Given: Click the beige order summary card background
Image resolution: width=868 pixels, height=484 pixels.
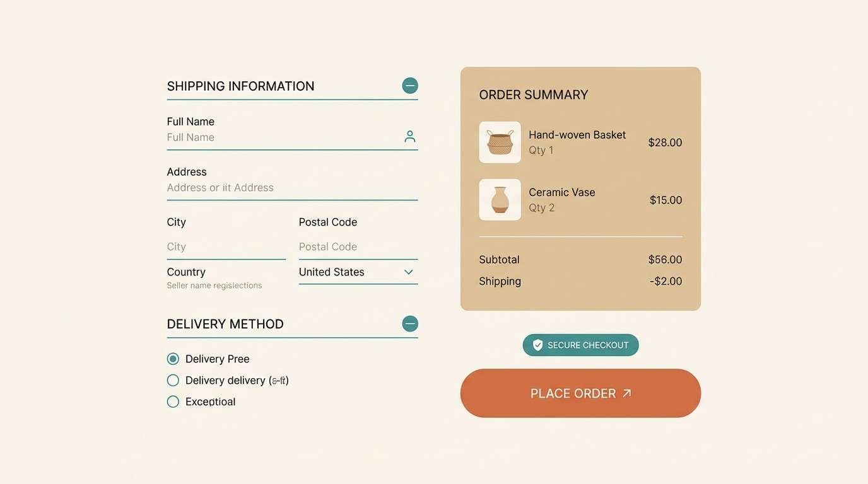Looking at the screenshot, I should (x=580, y=296).
